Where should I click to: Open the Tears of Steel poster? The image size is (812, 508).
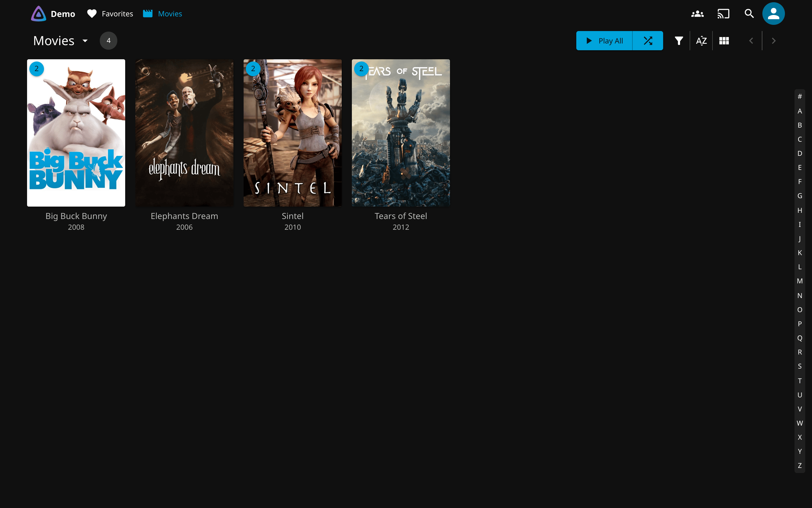pyautogui.click(x=401, y=133)
